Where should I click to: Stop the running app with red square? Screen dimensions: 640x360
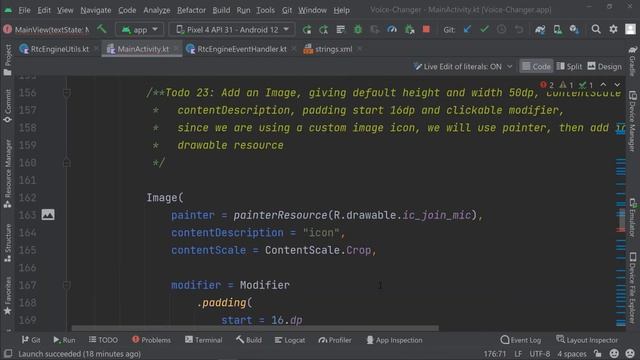[426, 29]
